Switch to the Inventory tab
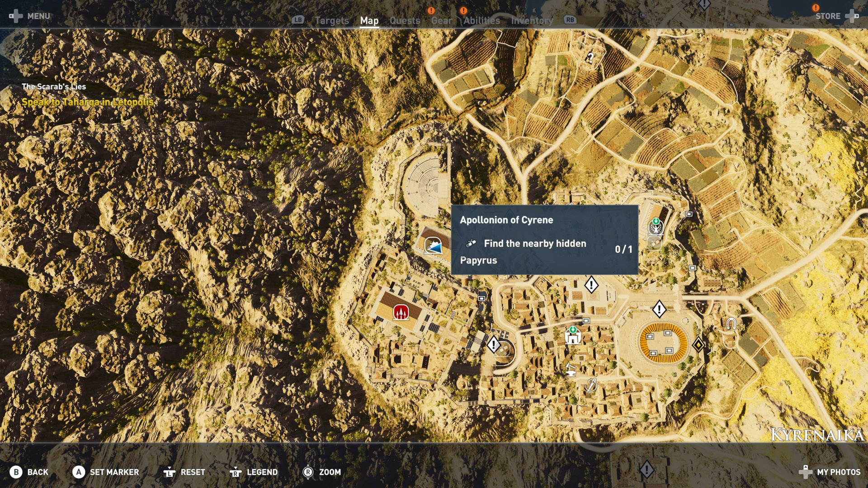The height and width of the screenshot is (488, 868). [532, 20]
